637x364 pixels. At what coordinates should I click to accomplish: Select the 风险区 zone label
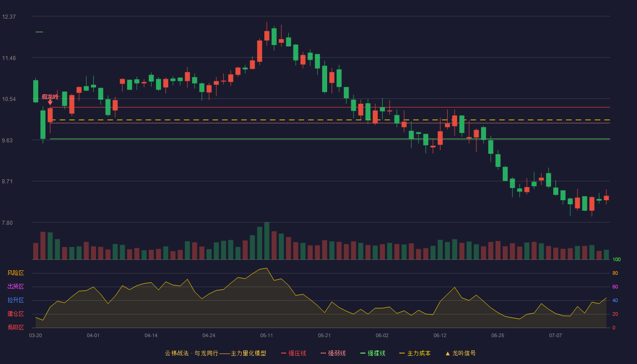tap(15, 273)
